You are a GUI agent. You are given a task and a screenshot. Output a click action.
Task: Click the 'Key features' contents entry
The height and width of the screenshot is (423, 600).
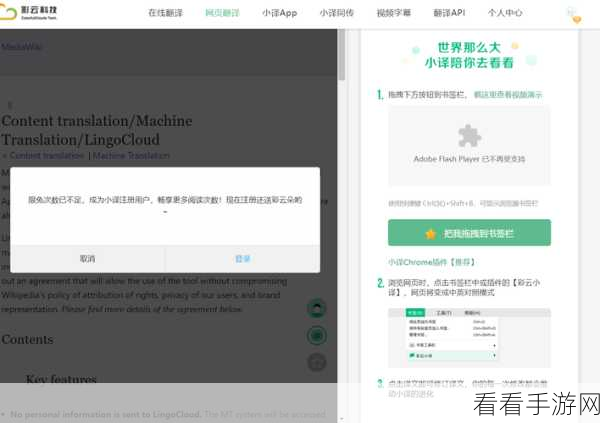(61, 379)
